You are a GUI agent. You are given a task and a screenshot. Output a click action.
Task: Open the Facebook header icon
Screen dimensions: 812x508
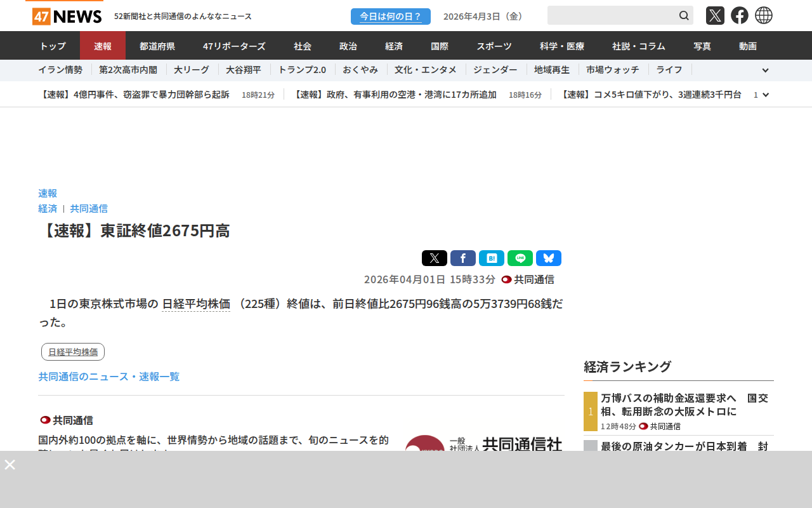[x=739, y=15]
